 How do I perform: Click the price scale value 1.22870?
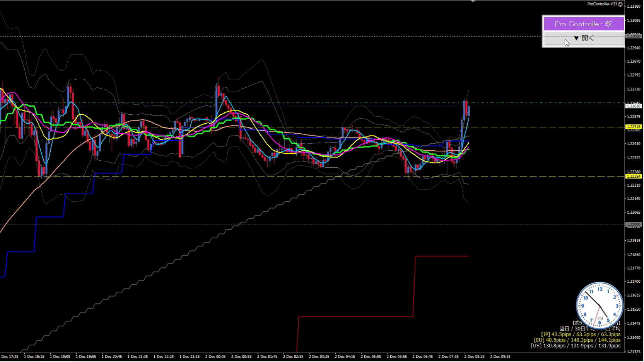click(x=634, y=61)
